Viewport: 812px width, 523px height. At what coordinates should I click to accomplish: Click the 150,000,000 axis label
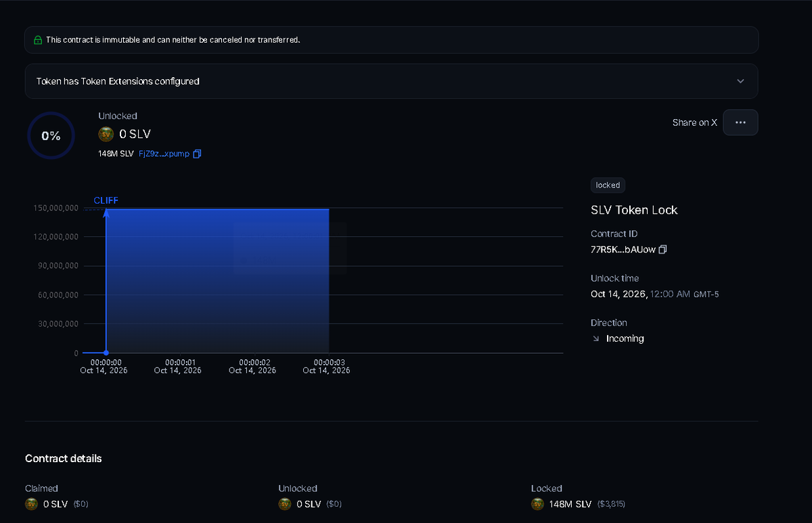click(x=56, y=208)
